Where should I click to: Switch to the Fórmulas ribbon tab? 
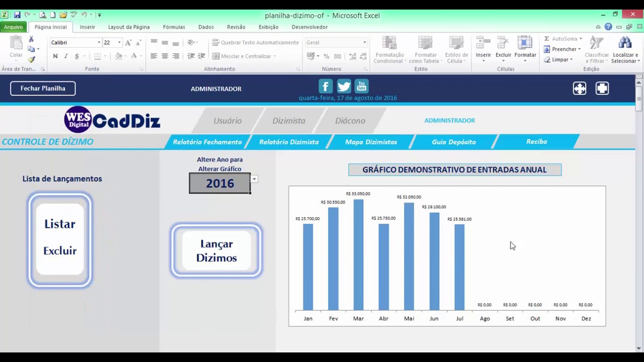coord(174,27)
